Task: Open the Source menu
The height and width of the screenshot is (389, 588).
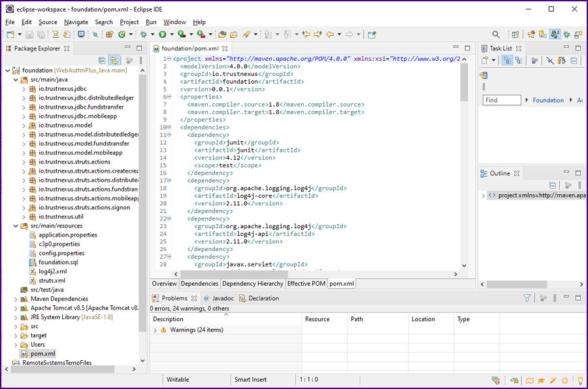Action: pos(48,22)
